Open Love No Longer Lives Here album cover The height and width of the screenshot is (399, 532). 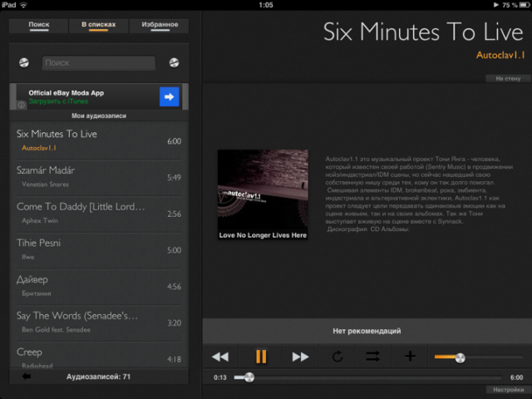[x=263, y=195]
